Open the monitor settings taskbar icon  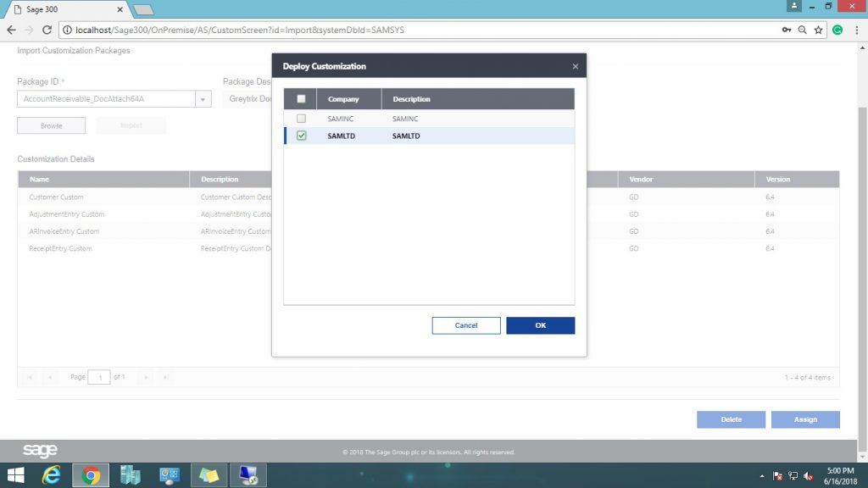tap(170, 475)
